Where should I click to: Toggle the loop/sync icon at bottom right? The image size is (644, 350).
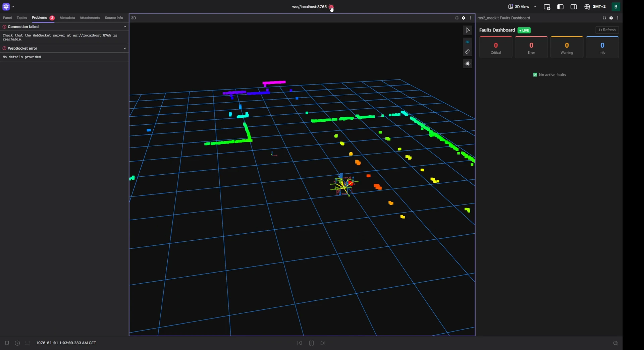click(x=615, y=343)
